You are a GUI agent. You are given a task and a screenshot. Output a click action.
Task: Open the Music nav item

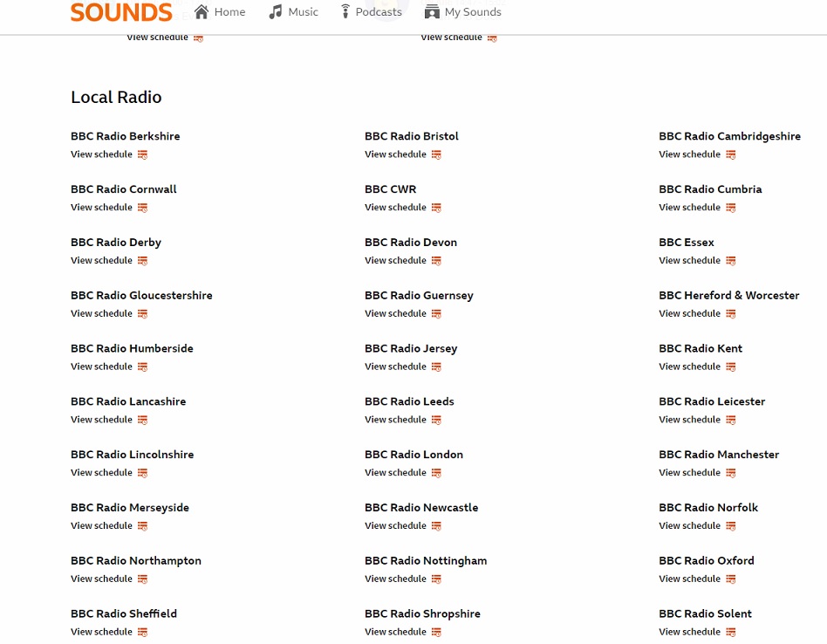(x=293, y=11)
